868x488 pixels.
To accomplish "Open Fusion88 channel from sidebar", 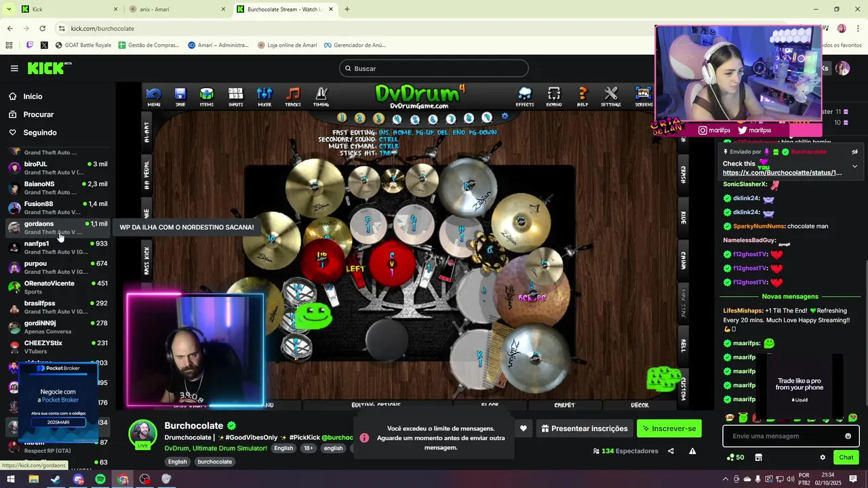I will [x=58, y=207].
